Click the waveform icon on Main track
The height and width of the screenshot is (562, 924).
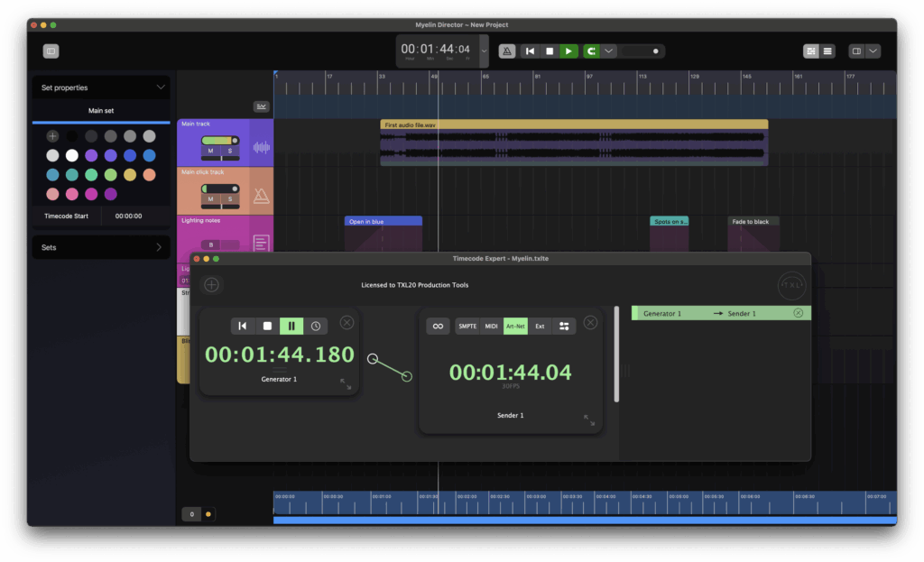[x=261, y=148]
